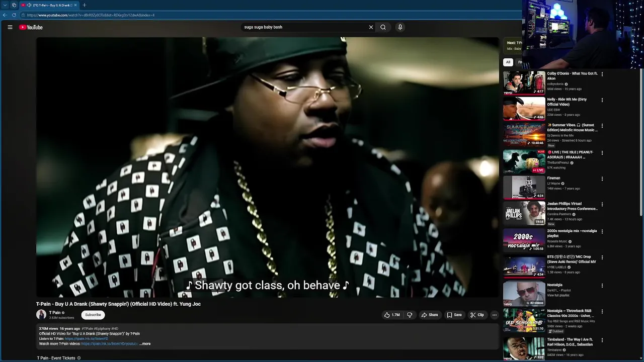The image size is (644, 362).
Task: Dislike the video with thumbs down
Action: click(410, 315)
